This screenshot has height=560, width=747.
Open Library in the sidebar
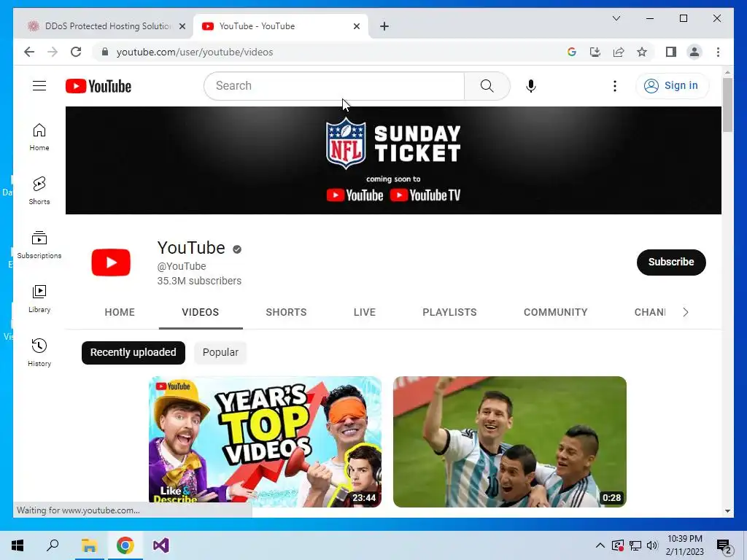pyautogui.click(x=39, y=299)
